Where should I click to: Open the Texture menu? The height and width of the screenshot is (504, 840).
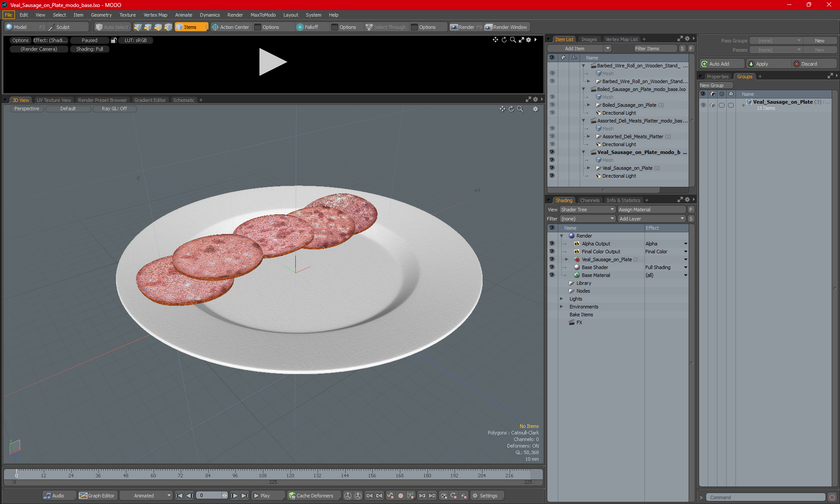(x=127, y=15)
